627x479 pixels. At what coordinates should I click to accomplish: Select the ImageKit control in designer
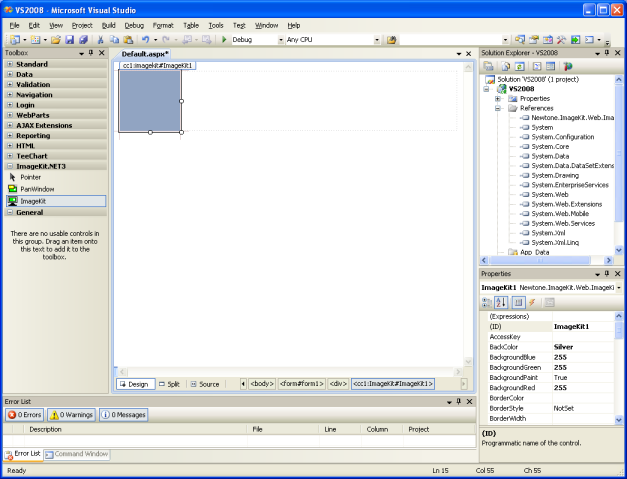point(150,101)
